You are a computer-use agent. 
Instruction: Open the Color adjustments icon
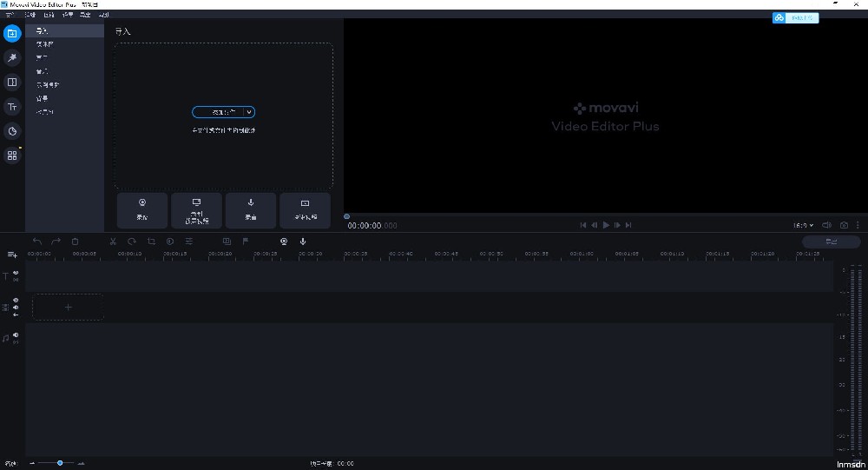(x=170, y=242)
